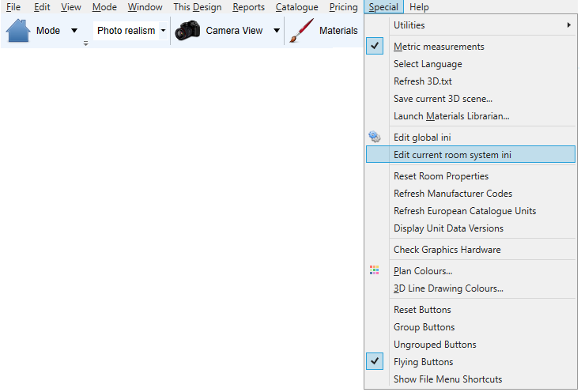Open the Photo realism combo box
The image size is (581, 392).
tap(130, 30)
